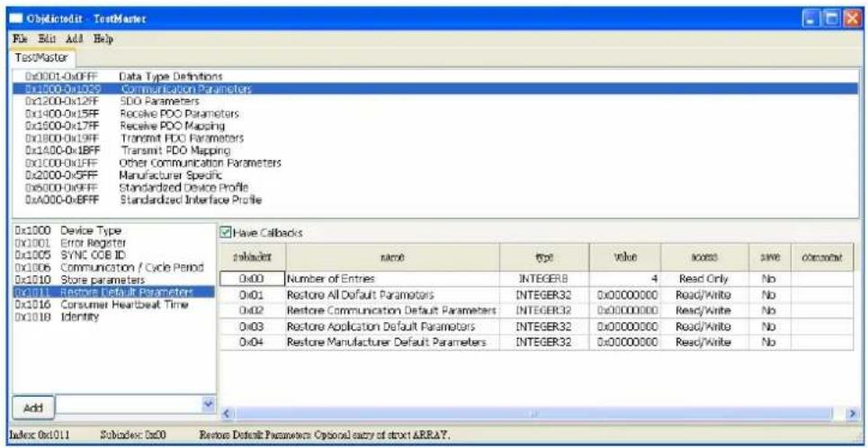This screenshot has width=868, height=448.
Task: Select Communication Parameters range
Action: pos(434,88)
